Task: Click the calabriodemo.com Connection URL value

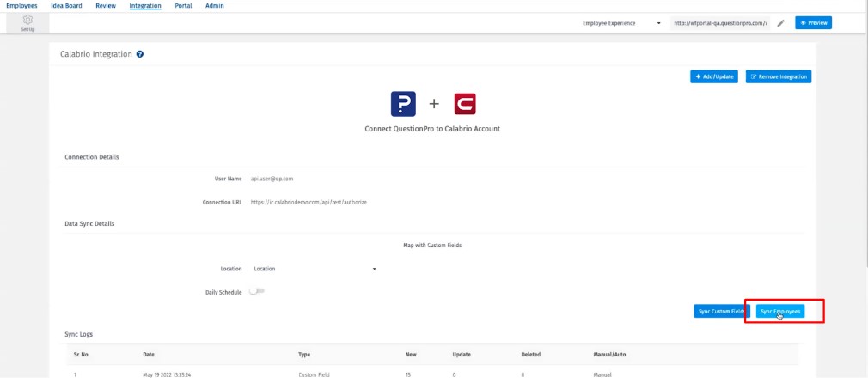Action: [309, 203]
